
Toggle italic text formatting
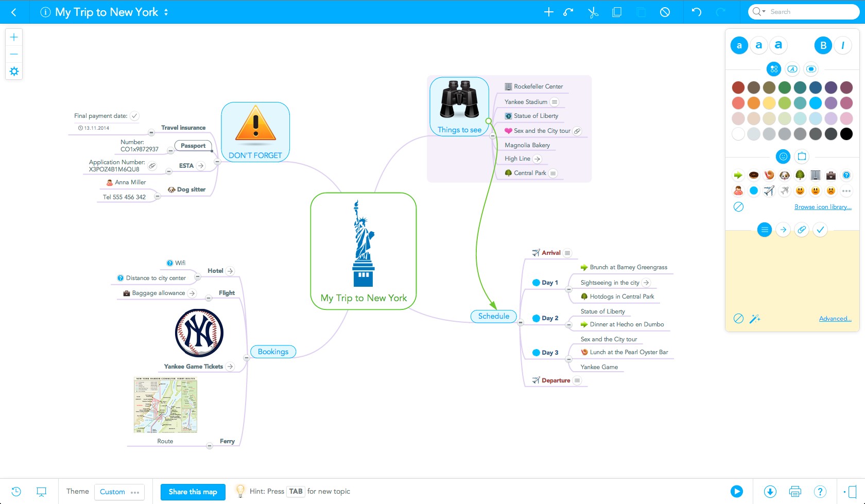[843, 45]
